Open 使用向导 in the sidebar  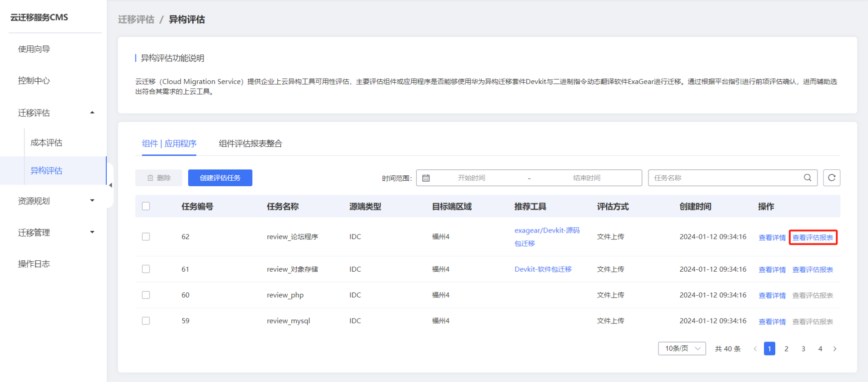tap(34, 49)
